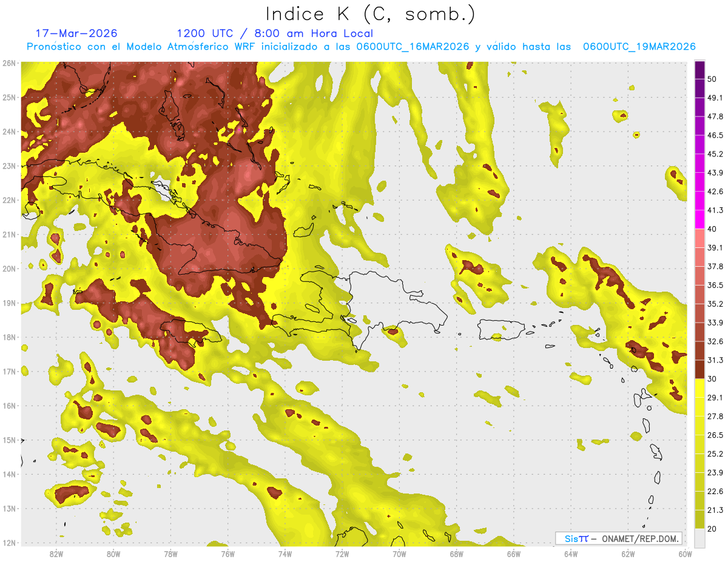The image size is (728, 562).
Task: Click colorbar value label '43.9'
Action: [x=715, y=173]
